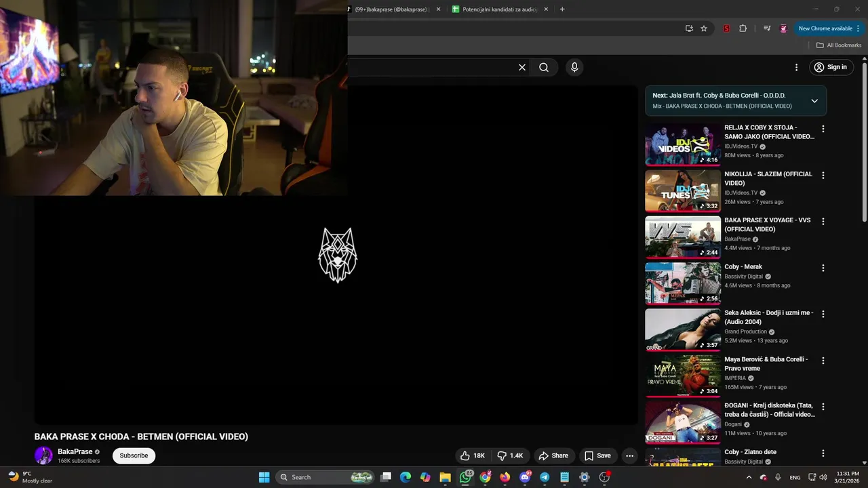Close the bakaprase browser tab

click(438, 9)
